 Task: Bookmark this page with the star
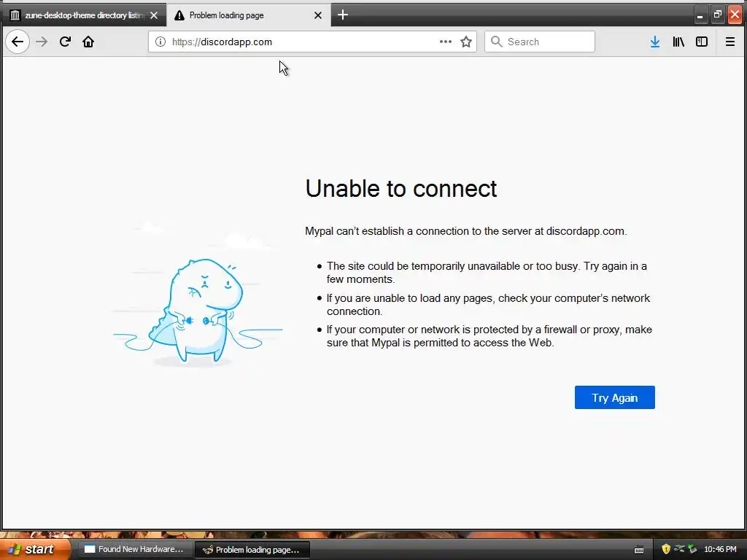click(466, 42)
